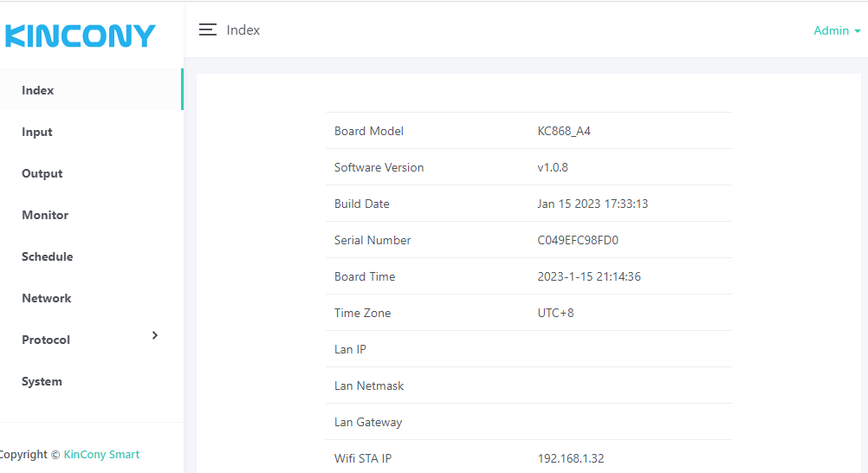The width and height of the screenshot is (868, 473).
Task: Click the Board Time value
Action: (589, 276)
